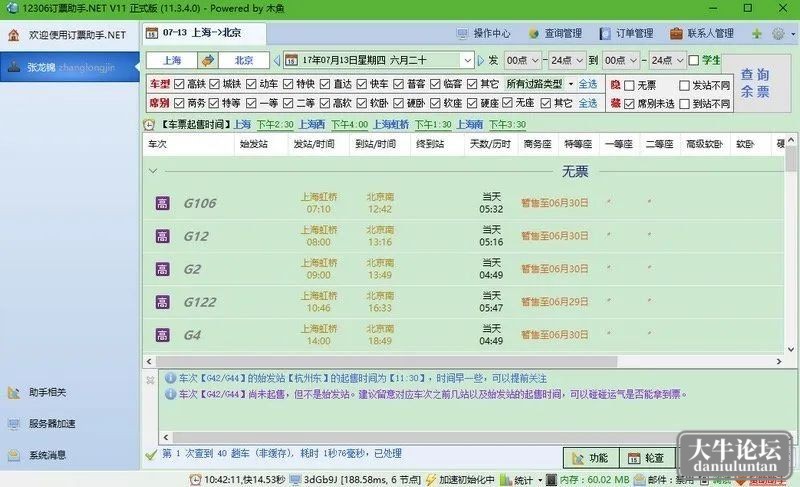Collapse the 无票 group chevron
This screenshot has width=800, height=487.
click(x=153, y=171)
